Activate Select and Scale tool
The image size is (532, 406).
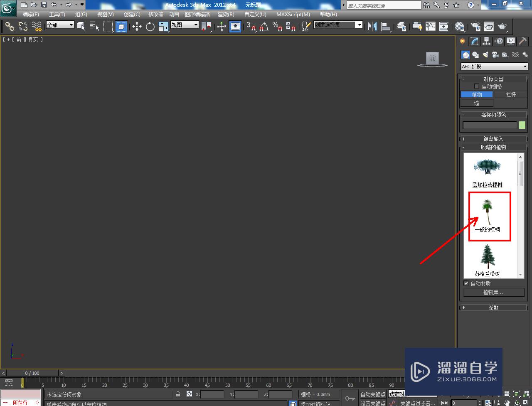click(x=164, y=27)
